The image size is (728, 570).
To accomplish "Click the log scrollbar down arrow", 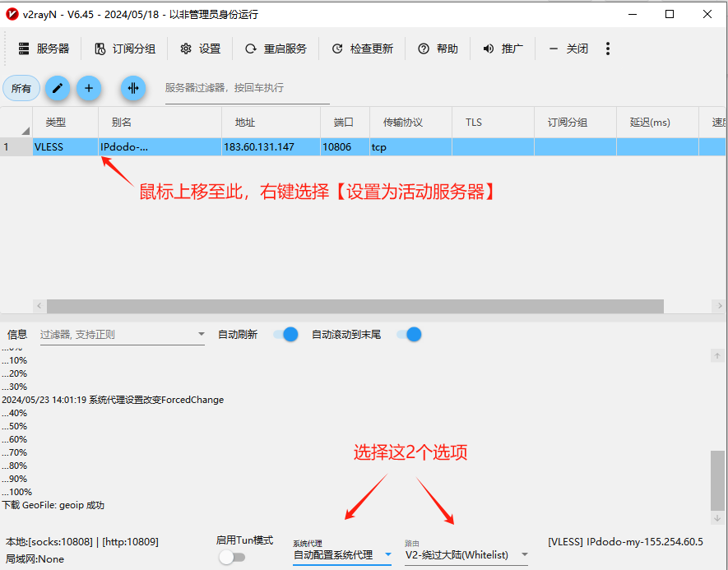I will pyautogui.click(x=717, y=517).
